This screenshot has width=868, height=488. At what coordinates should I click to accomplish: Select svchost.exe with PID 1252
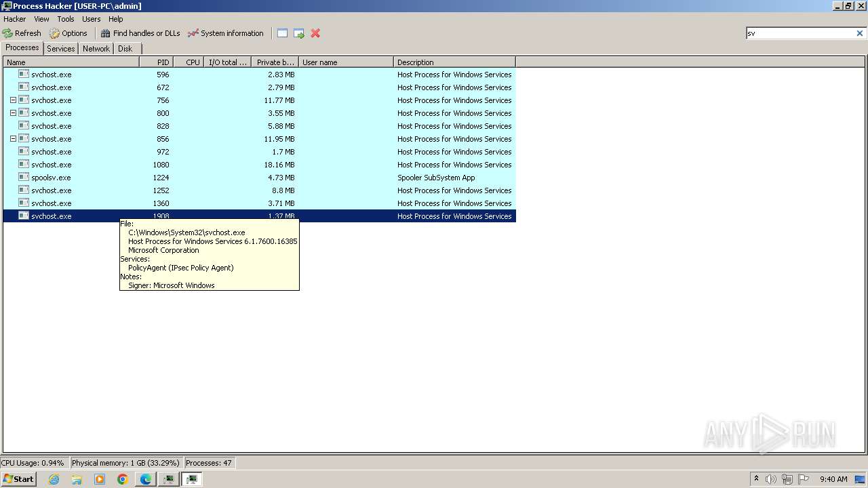point(260,190)
